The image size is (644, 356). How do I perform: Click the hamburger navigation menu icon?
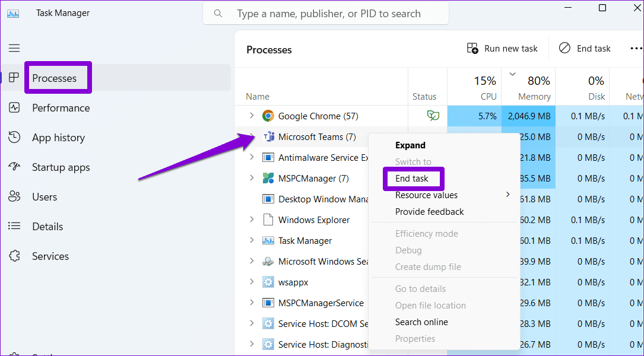point(14,48)
